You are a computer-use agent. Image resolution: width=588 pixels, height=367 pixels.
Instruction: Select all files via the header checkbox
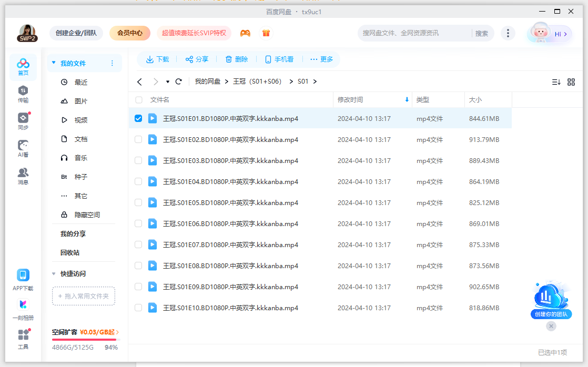138,100
